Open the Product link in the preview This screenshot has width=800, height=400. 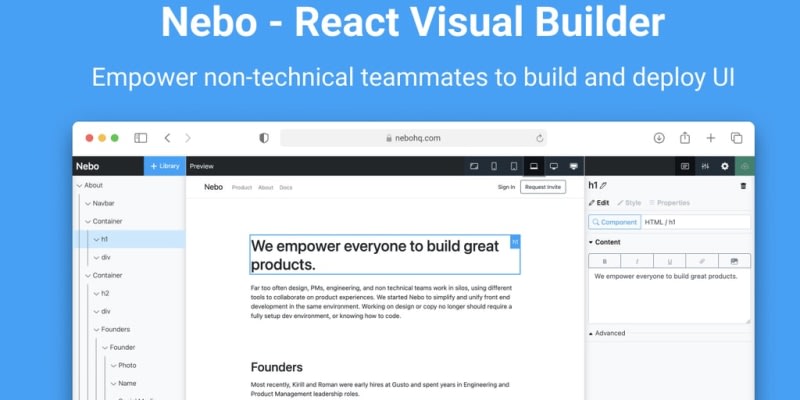(242, 187)
